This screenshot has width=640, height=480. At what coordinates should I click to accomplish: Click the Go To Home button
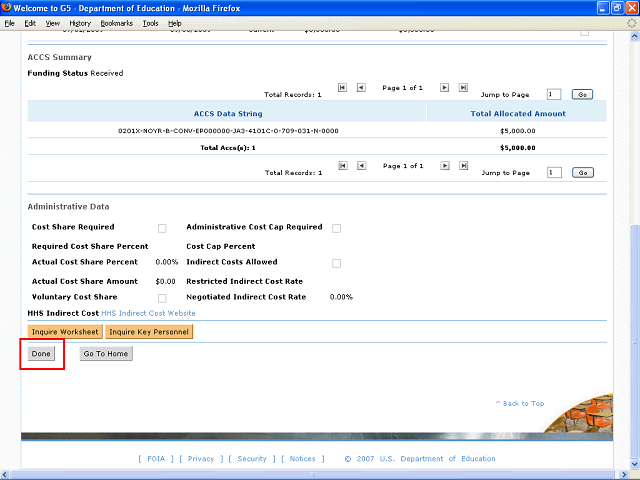106,353
